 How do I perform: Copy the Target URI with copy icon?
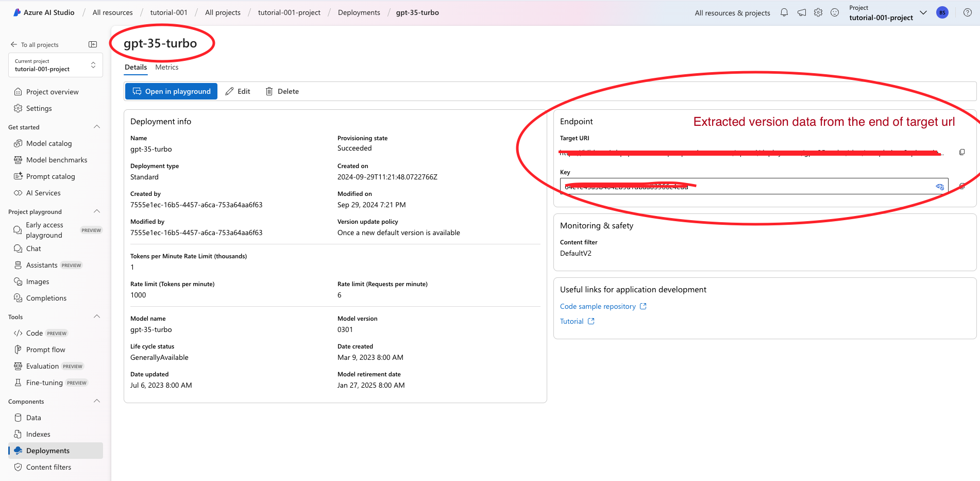(x=962, y=152)
